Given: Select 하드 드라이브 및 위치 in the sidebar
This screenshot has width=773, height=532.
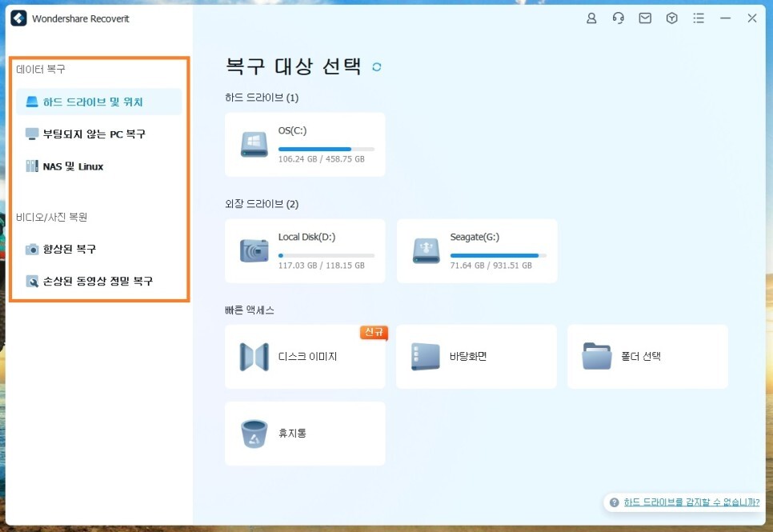Looking at the screenshot, I should pyautogui.click(x=98, y=102).
